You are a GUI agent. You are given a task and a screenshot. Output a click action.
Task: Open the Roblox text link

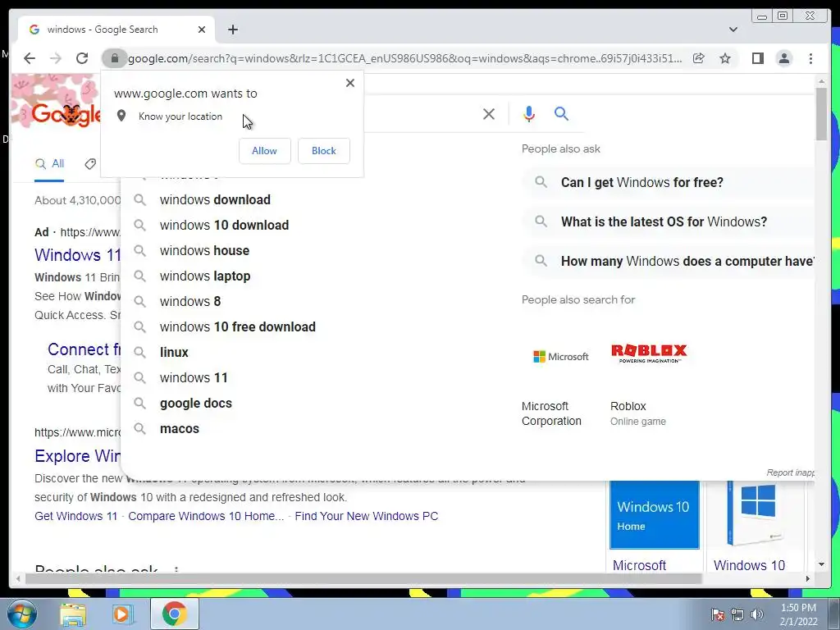click(628, 406)
